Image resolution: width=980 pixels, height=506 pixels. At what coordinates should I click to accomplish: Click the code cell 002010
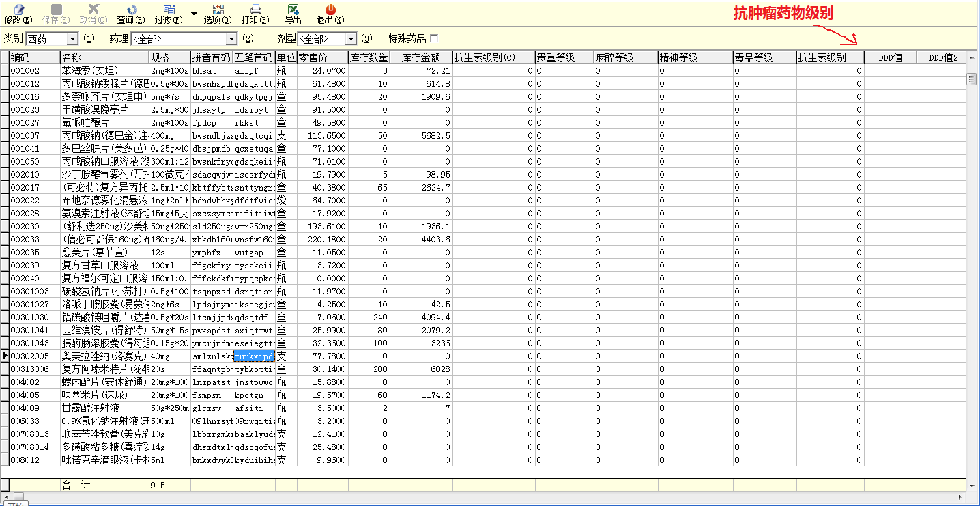(35, 175)
